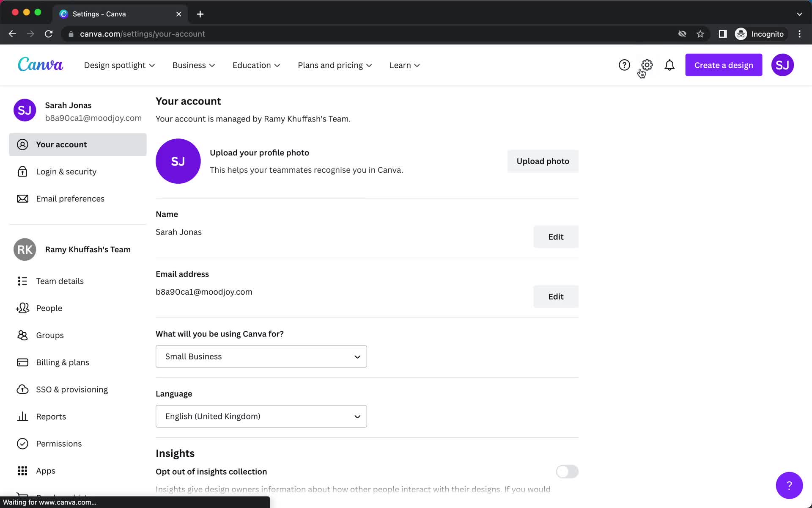This screenshot has width=812, height=508.
Task: Expand the Education menu
Action: 256,65
